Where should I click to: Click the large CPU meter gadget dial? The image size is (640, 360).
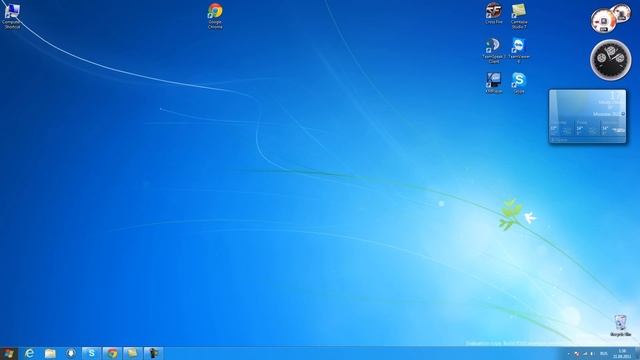pos(603,20)
